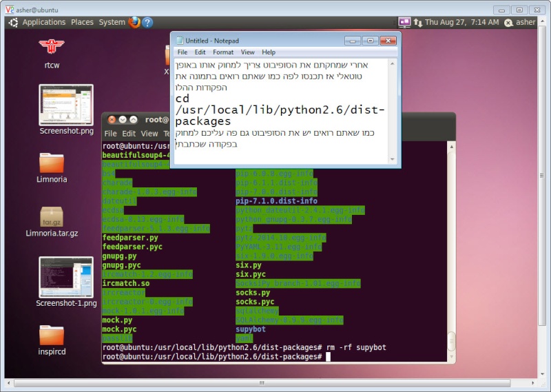Screen dimensions: 551x392
Task: Click the terminal prompt cursor line
Action: click(x=216, y=357)
